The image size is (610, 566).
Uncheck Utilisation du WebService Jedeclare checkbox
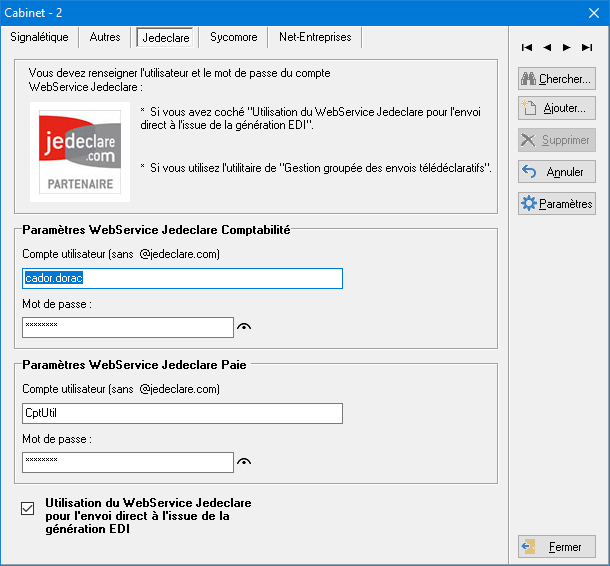tap(28, 509)
